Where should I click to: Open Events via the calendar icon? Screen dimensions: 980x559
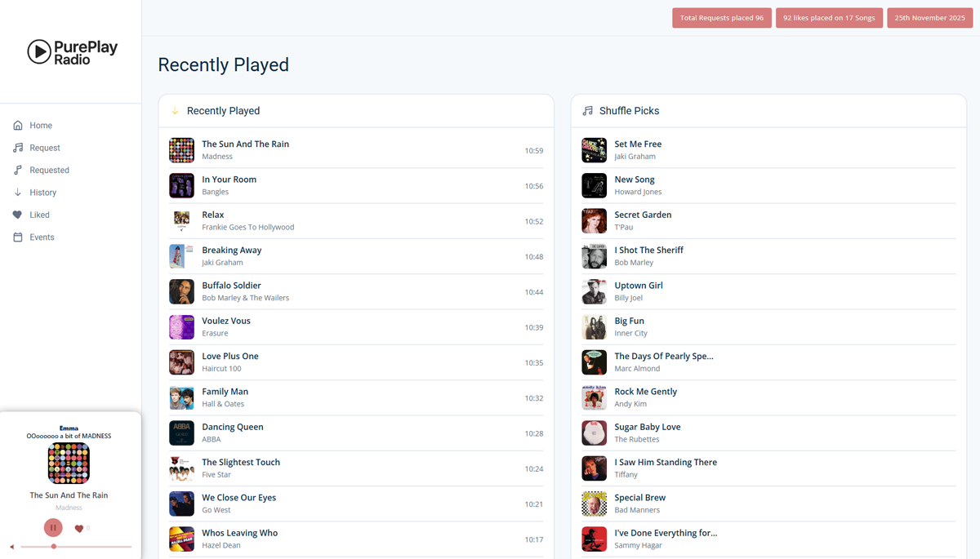[18, 237]
